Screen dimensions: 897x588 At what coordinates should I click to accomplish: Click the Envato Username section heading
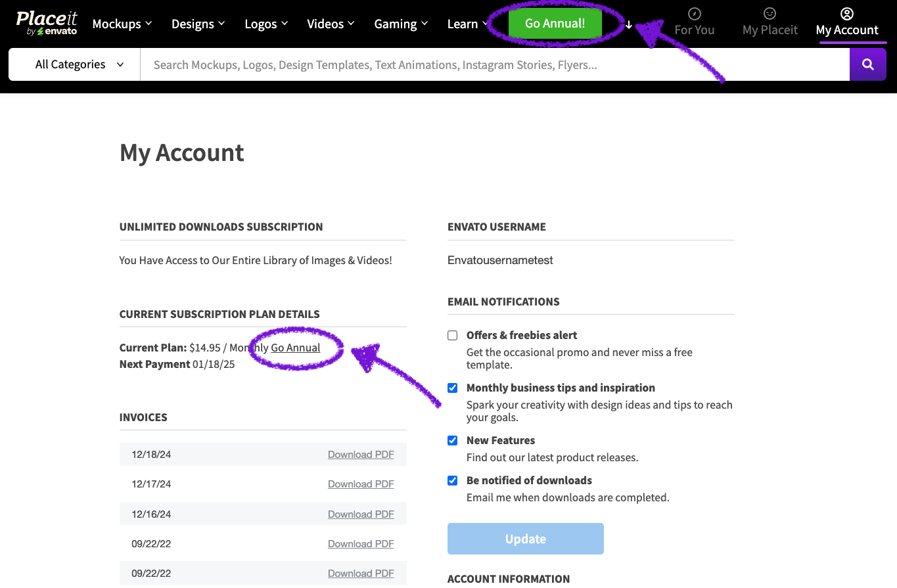point(497,227)
